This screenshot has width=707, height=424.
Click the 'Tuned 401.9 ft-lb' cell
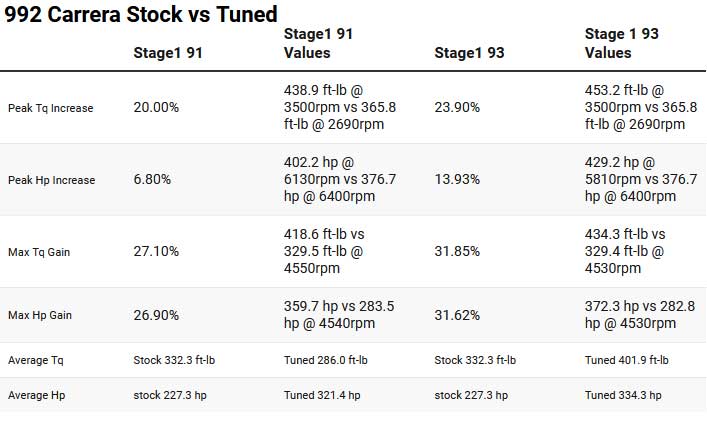[x=627, y=360]
